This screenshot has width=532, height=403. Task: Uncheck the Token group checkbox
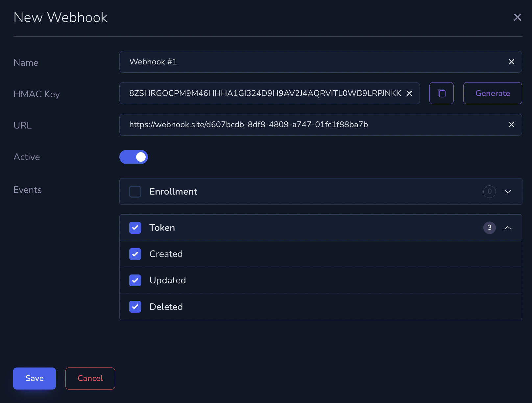pos(135,227)
